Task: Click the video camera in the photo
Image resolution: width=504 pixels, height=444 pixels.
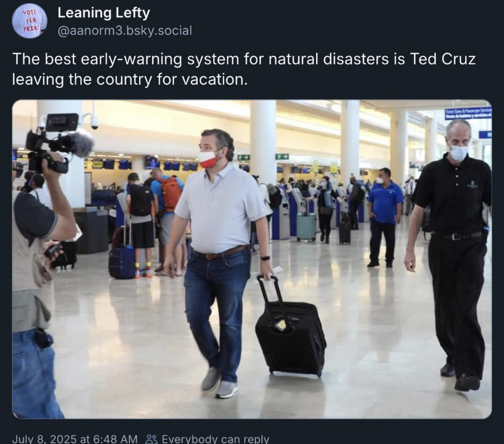Action: tap(58, 143)
